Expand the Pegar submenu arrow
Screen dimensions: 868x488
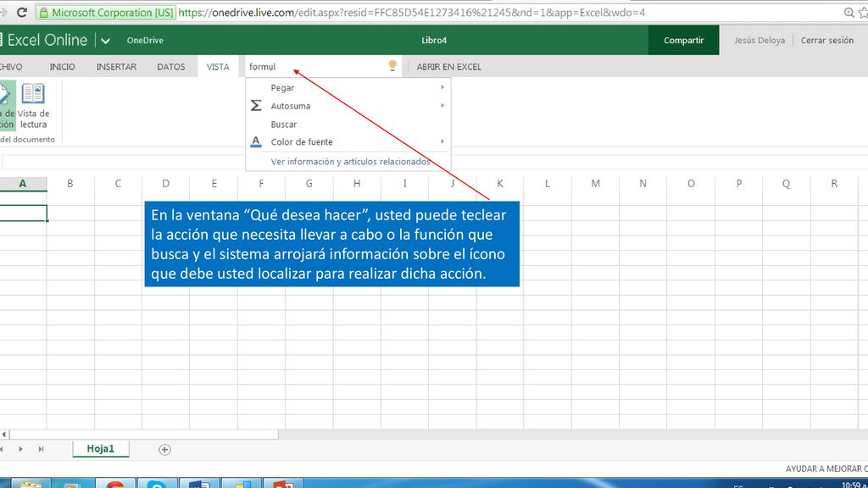click(x=442, y=87)
